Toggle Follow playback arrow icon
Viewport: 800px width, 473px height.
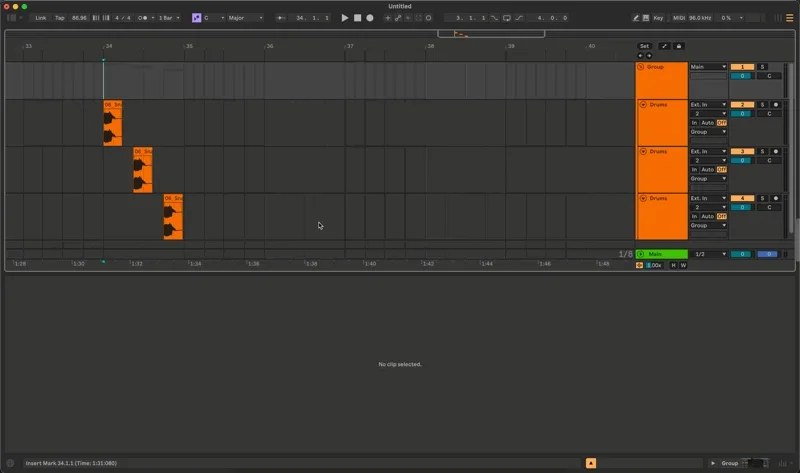tap(281, 18)
